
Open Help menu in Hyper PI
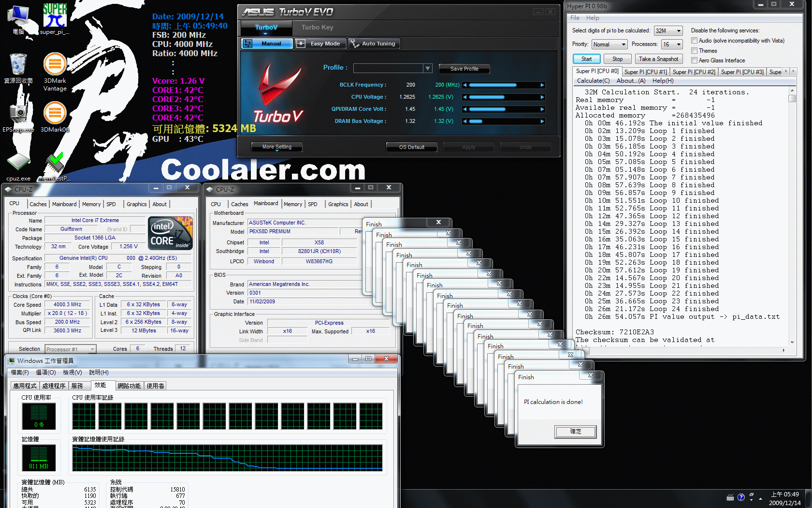coord(593,18)
